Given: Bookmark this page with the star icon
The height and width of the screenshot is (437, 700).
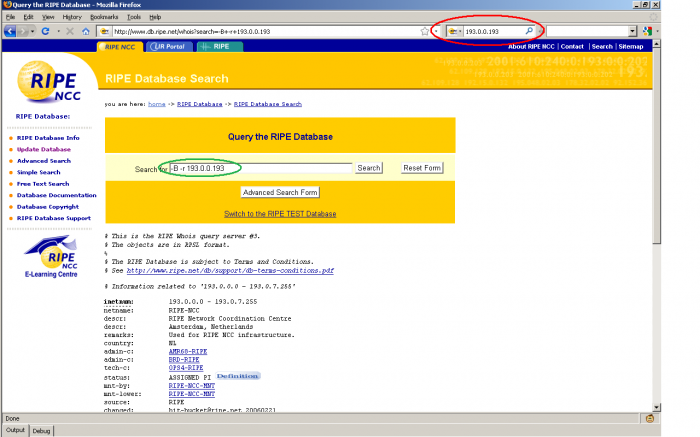Looking at the screenshot, I should pos(425,31).
